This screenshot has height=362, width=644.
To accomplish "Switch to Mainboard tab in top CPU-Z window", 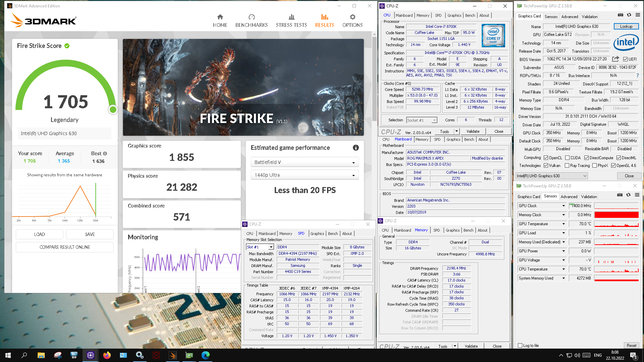I will 404,15.
